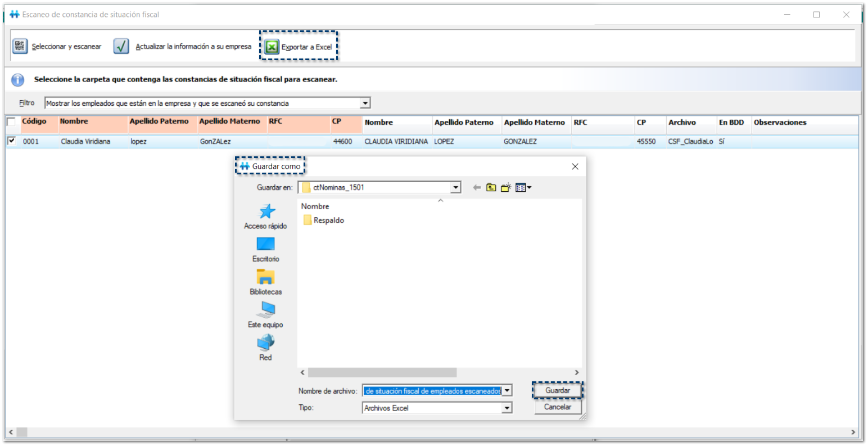Open the view menu icon in the dialog
868x446 pixels.
[x=523, y=188]
